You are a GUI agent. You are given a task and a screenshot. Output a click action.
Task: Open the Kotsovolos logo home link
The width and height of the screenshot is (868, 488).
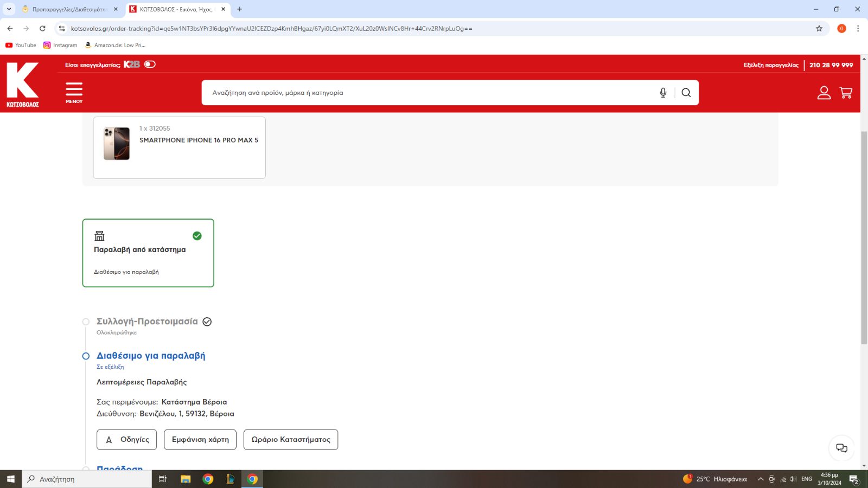click(23, 84)
